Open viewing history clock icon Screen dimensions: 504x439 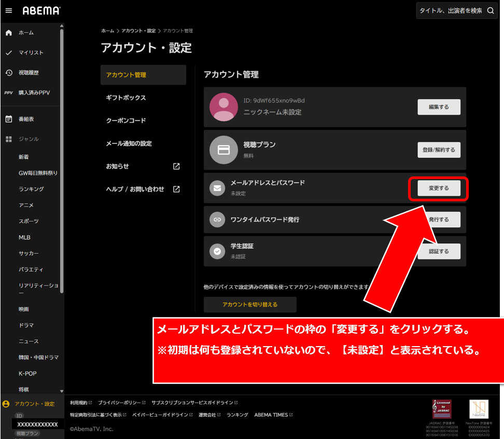pos(8,73)
